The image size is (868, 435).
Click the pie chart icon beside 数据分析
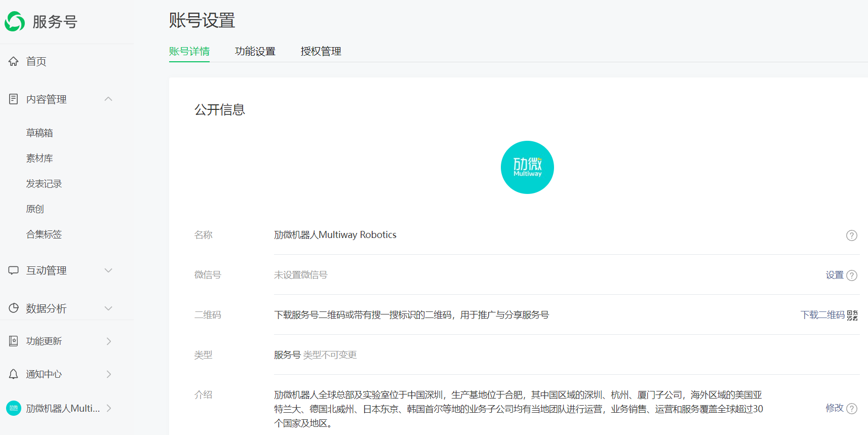click(14, 308)
